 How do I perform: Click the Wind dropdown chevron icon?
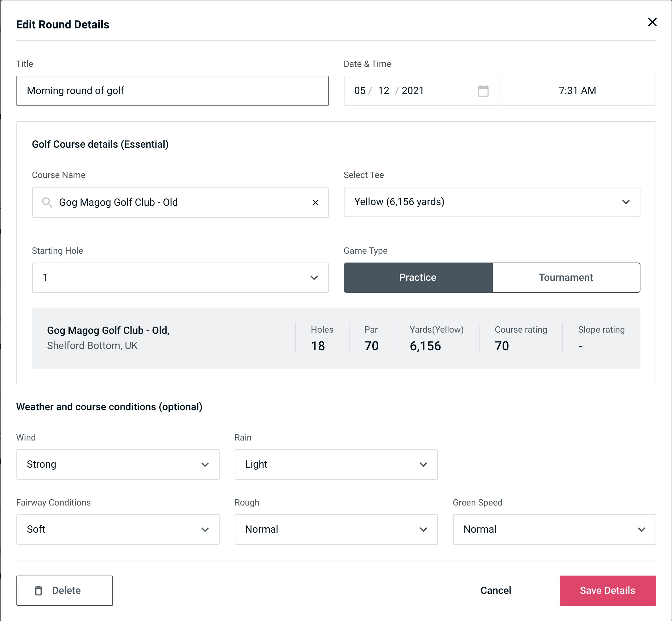(205, 464)
